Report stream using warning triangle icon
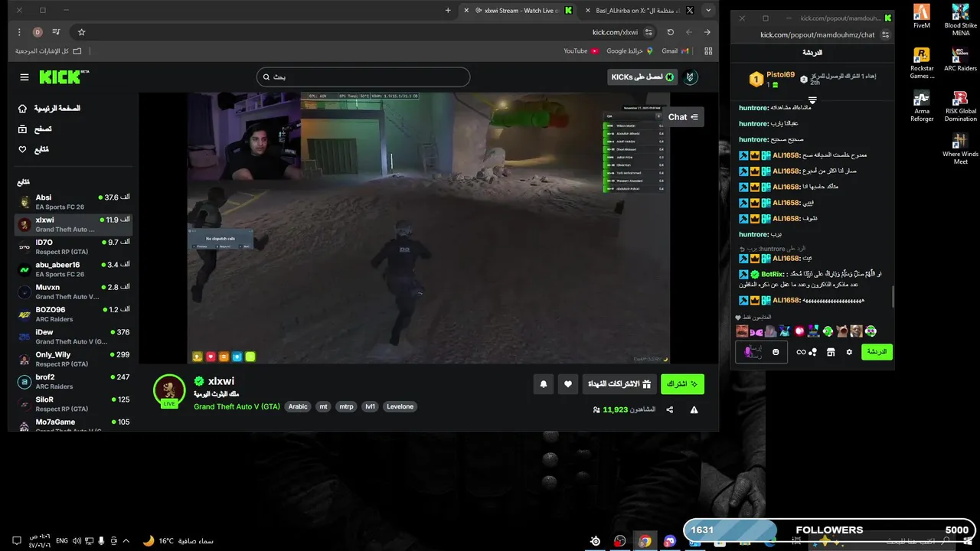The height and width of the screenshot is (551, 980). pos(694,410)
